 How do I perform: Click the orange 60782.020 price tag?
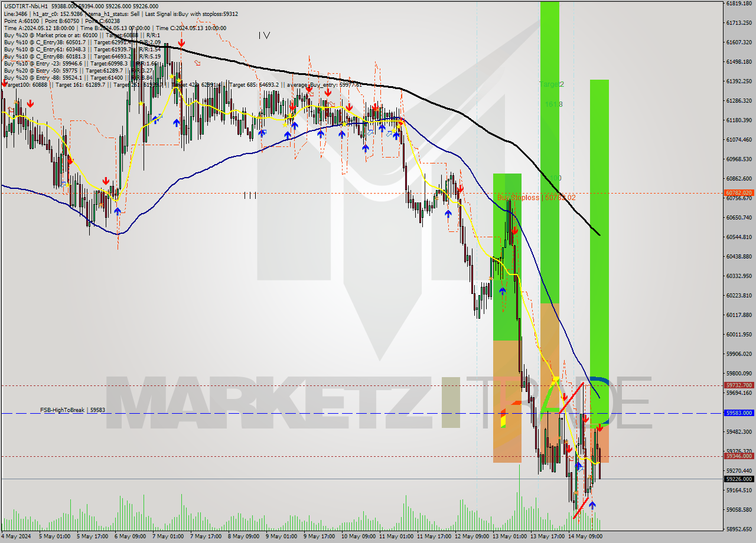tap(738, 193)
